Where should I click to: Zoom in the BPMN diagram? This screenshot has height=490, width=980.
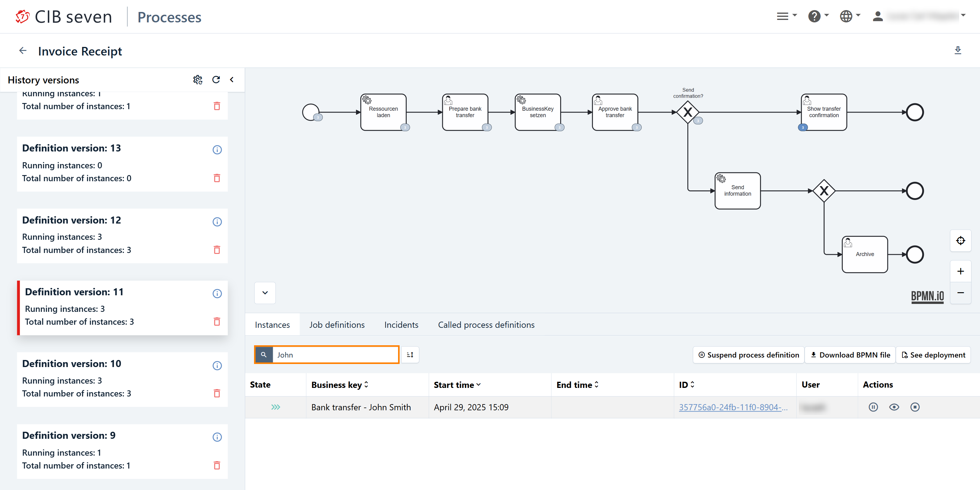(960, 271)
